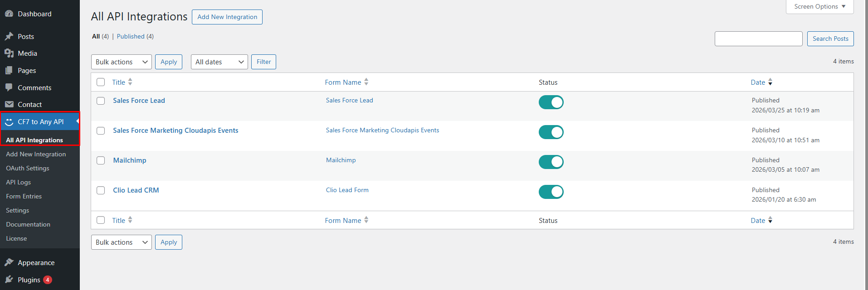This screenshot has width=868, height=290.
Task: Click the Appearance paintbrush icon
Action: [x=9, y=262]
